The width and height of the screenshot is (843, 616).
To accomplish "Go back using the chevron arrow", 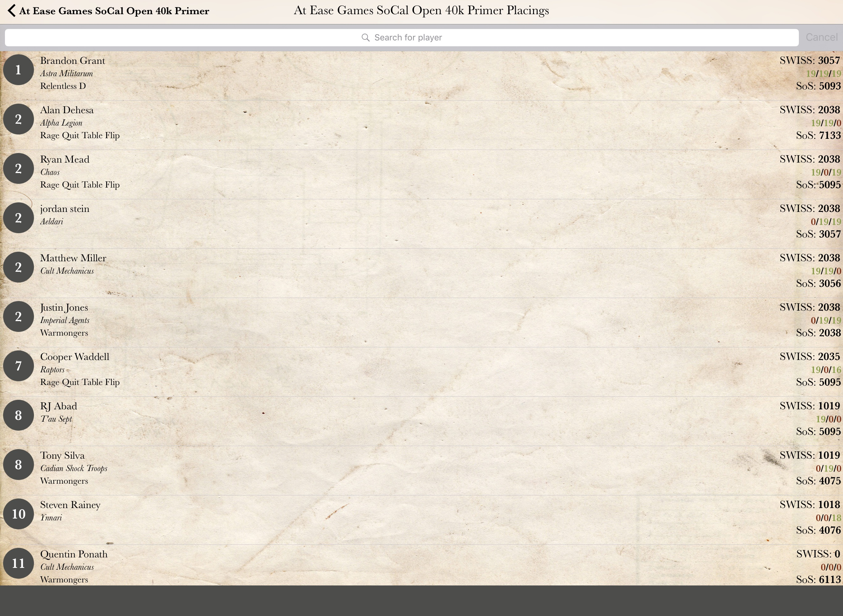I will 11,10.
